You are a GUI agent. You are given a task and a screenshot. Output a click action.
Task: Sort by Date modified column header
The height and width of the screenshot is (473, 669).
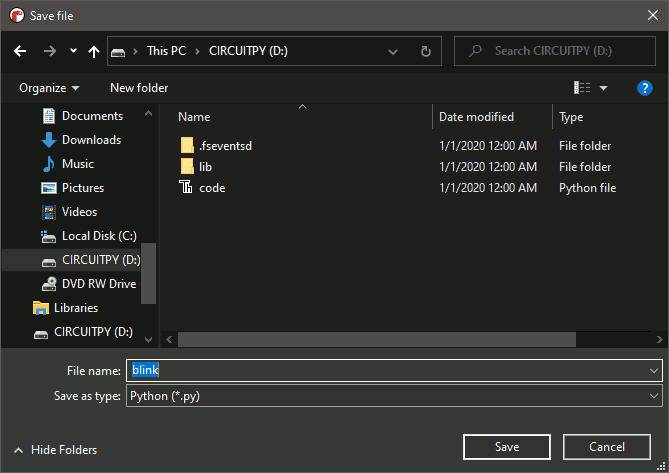pos(476,117)
